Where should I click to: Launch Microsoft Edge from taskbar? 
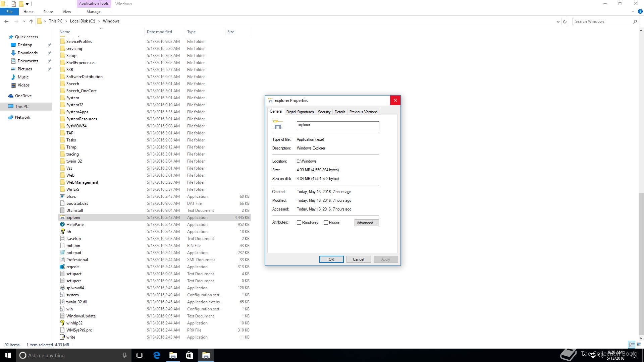point(157,355)
